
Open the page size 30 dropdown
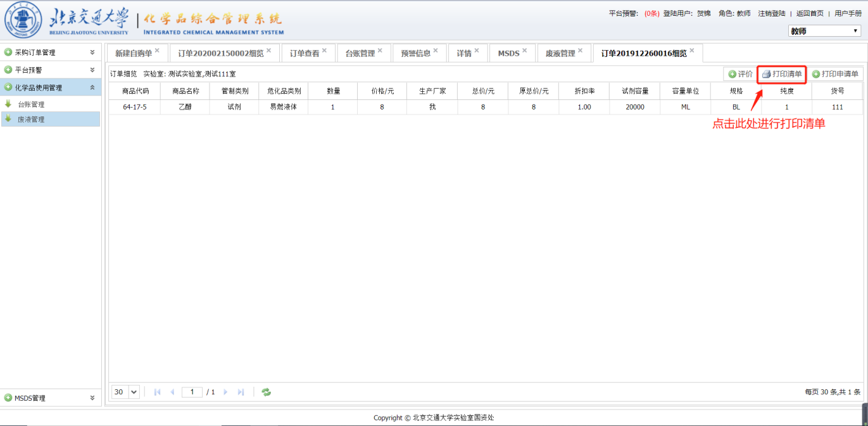(x=126, y=392)
